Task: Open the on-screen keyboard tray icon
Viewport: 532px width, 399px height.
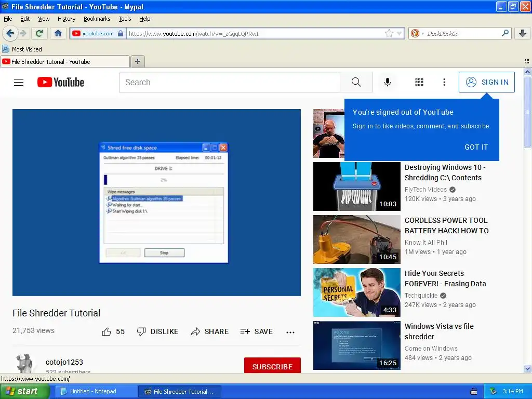Action: 474,392
